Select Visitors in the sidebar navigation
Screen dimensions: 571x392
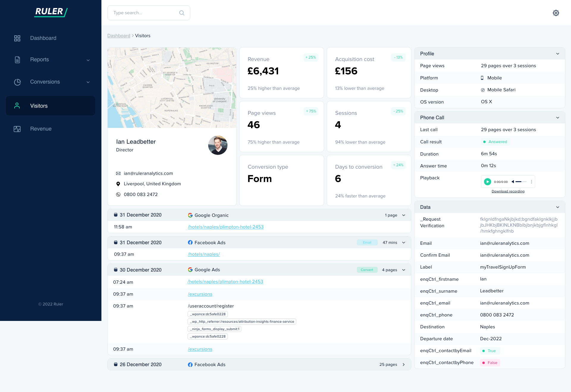39,106
